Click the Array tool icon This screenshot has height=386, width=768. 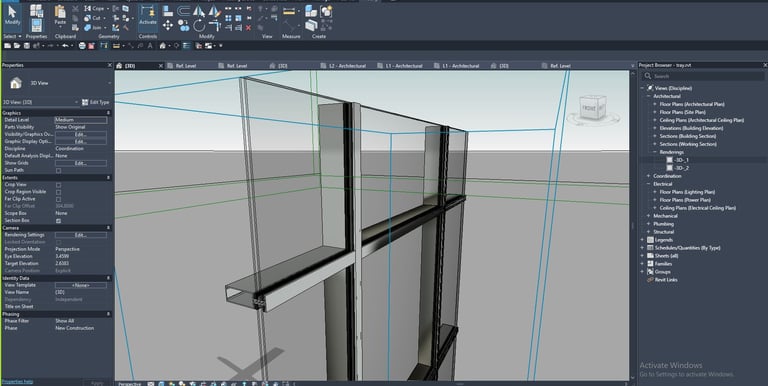(x=228, y=18)
